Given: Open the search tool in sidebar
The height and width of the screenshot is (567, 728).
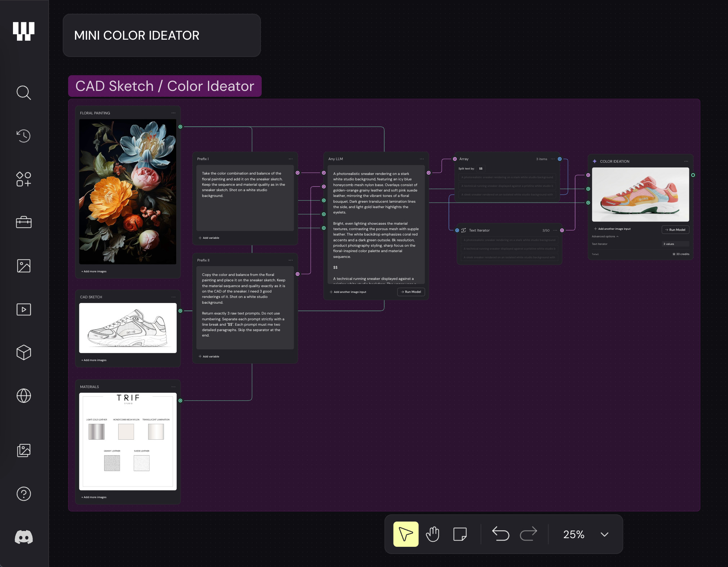Looking at the screenshot, I should point(24,93).
